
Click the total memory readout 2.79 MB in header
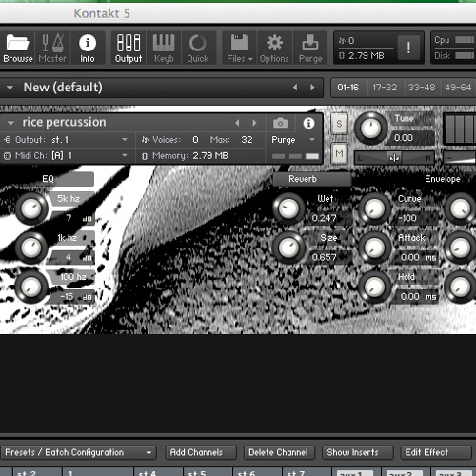tap(362, 56)
